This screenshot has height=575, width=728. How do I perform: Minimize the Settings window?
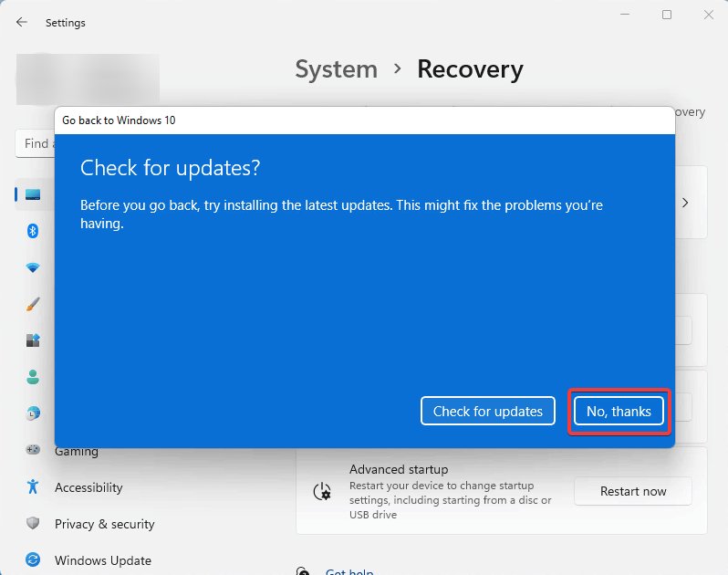coord(625,15)
